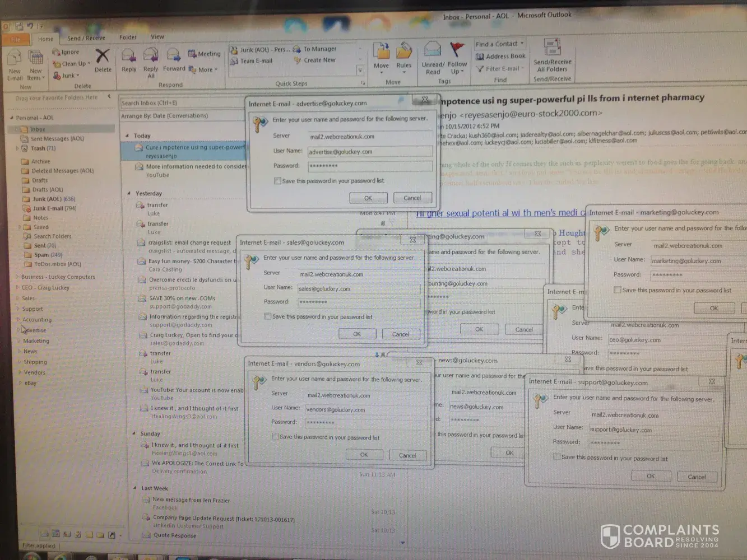Screen dimensions: 747x560
Task: Open the Rules icon in Move group
Action: point(403,53)
